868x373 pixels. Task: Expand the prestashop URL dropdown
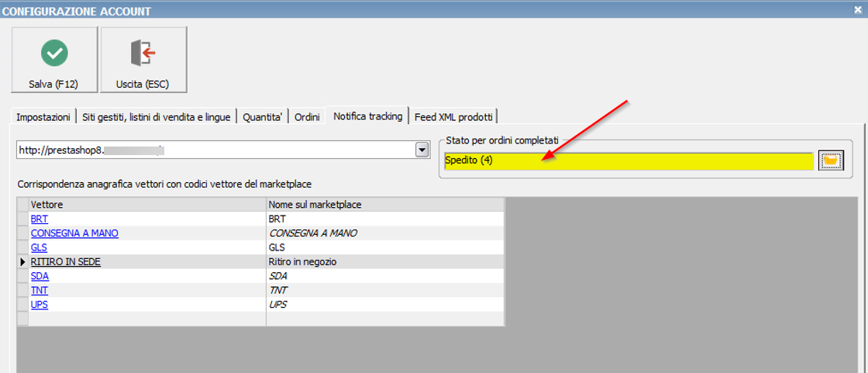pyautogui.click(x=422, y=150)
